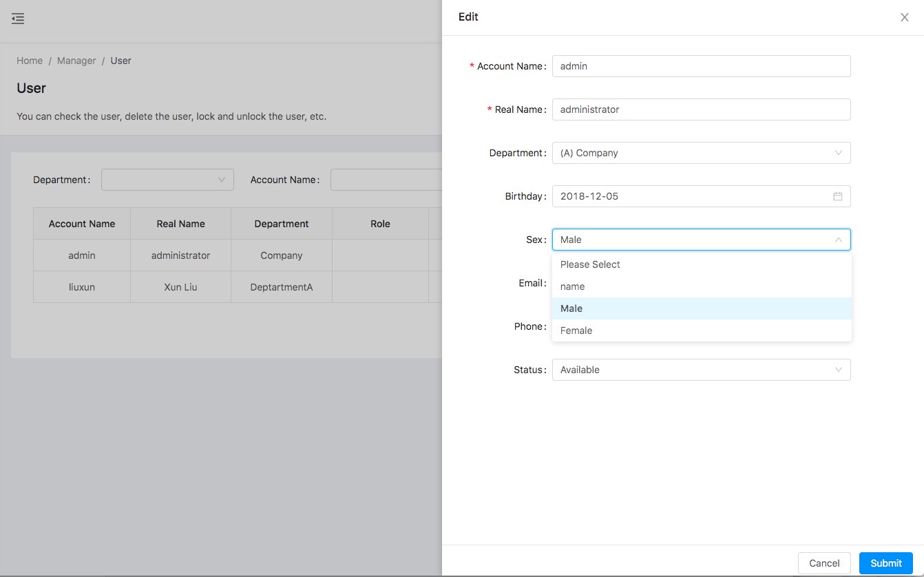Choose the 'Please Select' option
Image resolution: width=924 pixels, height=577 pixels.
[702, 264]
